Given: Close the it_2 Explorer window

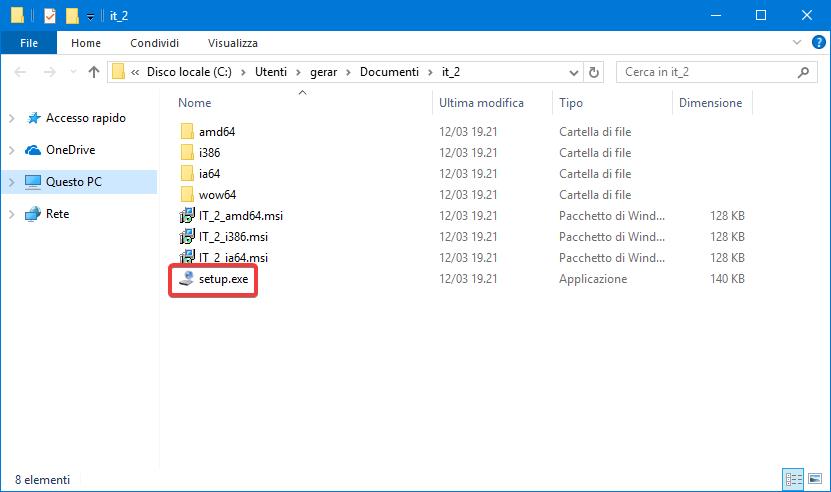Looking at the screenshot, I should [x=807, y=15].
